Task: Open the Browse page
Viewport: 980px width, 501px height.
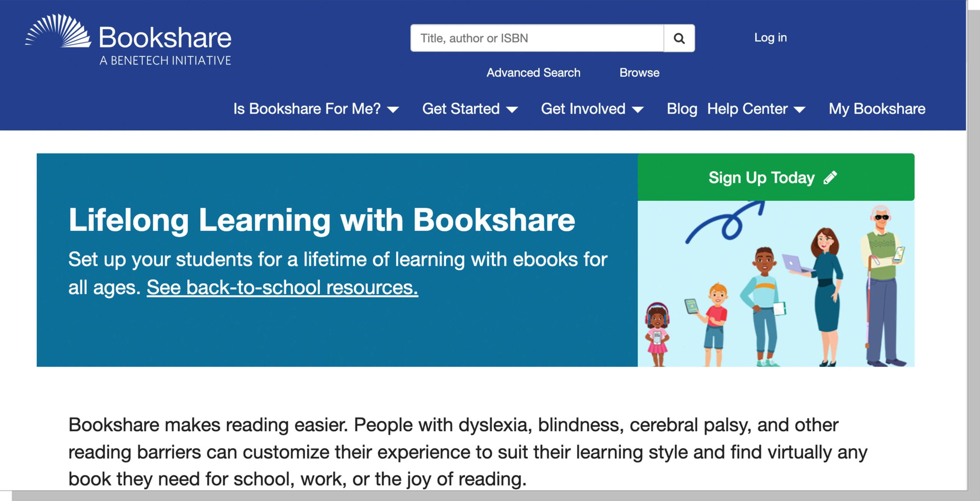Action: pos(639,72)
